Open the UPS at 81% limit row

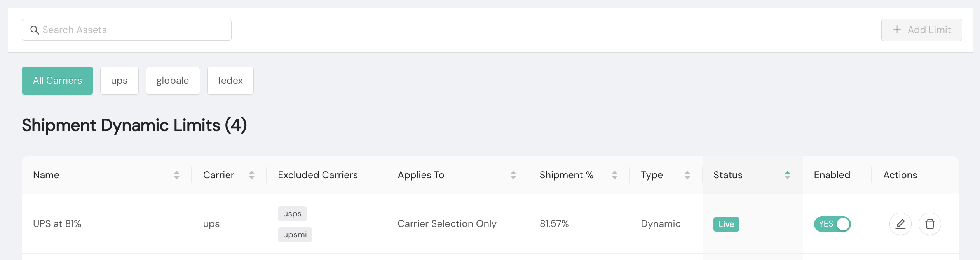click(57, 224)
